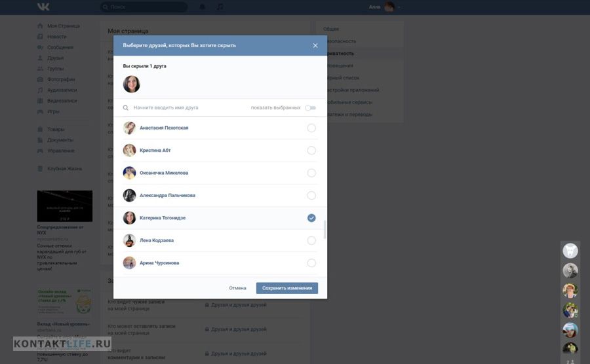
Task: Open the notifications bell icon
Action: click(203, 7)
